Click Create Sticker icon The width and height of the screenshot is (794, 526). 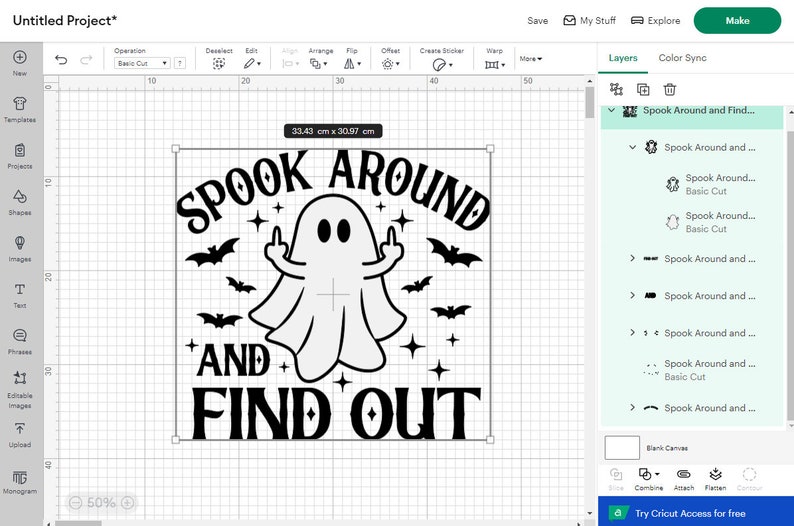click(442, 65)
